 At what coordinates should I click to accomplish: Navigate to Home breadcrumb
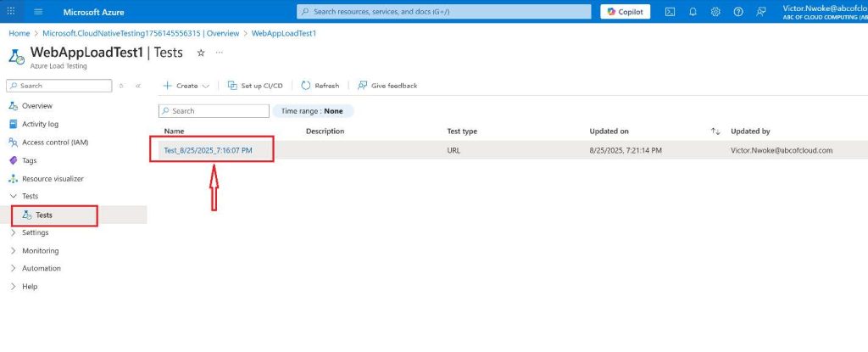pyautogui.click(x=19, y=33)
